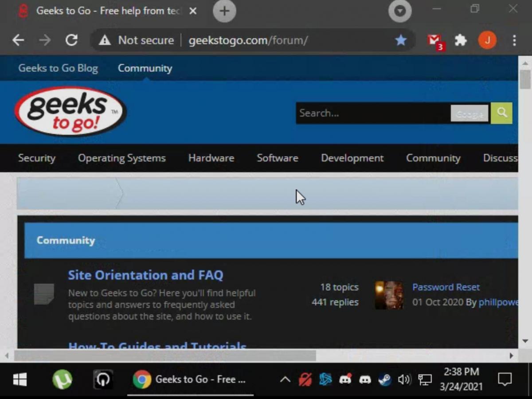Open the Gmail extension icon
This screenshot has width=532, height=399.
click(x=435, y=42)
